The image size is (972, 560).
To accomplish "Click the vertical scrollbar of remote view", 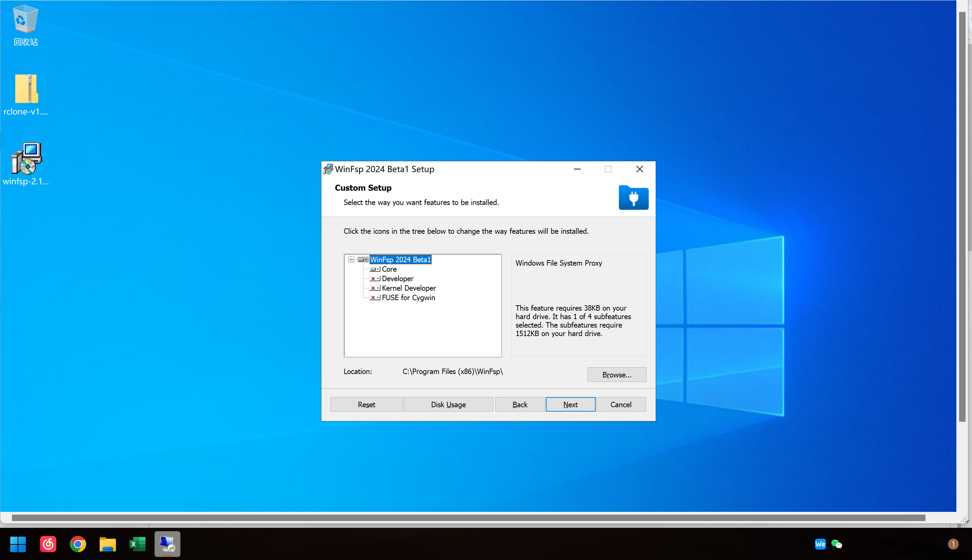I will click(962, 217).
